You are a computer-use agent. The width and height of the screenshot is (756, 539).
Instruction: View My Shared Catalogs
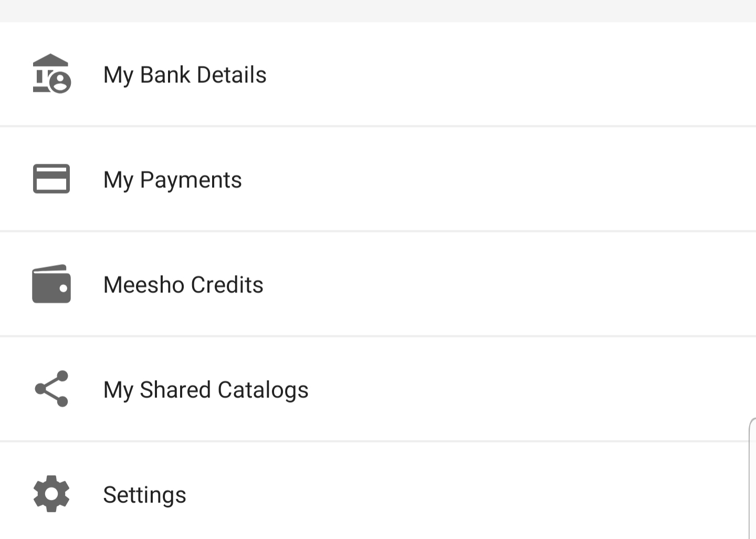click(378, 389)
